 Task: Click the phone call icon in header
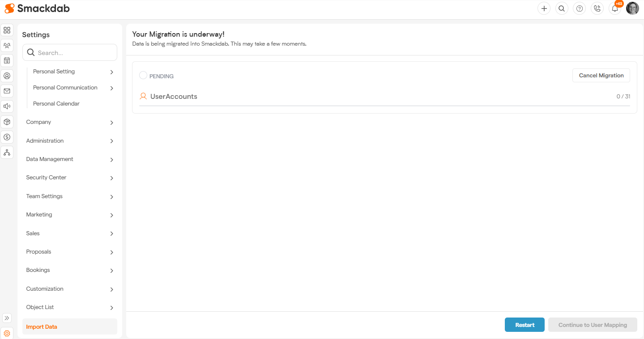tap(597, 8)
